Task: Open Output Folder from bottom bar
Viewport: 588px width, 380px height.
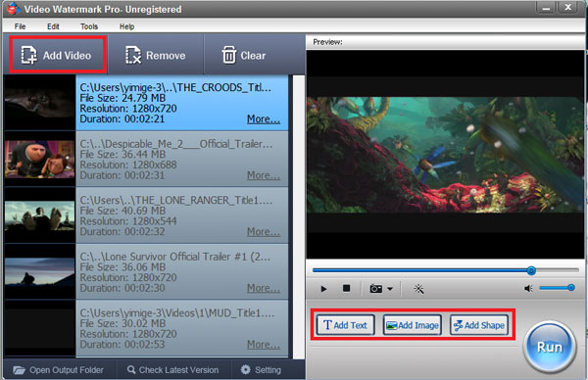Action: tap(58, 370)
